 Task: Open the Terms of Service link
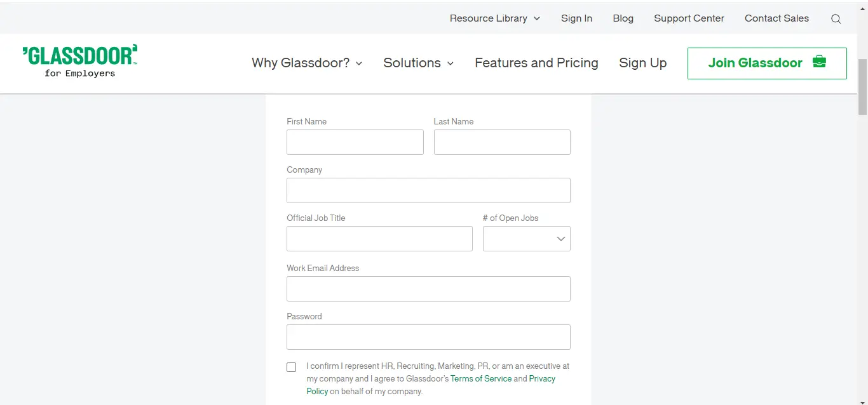[481, 378]
